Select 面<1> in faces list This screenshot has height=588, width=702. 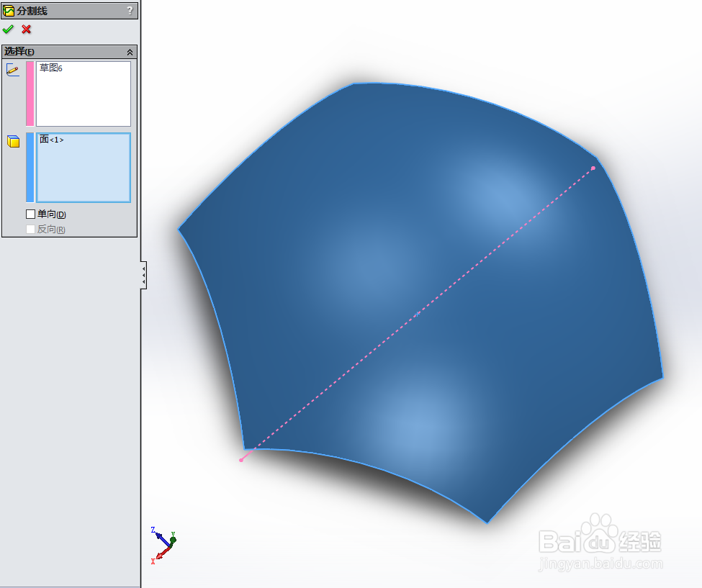[x=52, y=140]
